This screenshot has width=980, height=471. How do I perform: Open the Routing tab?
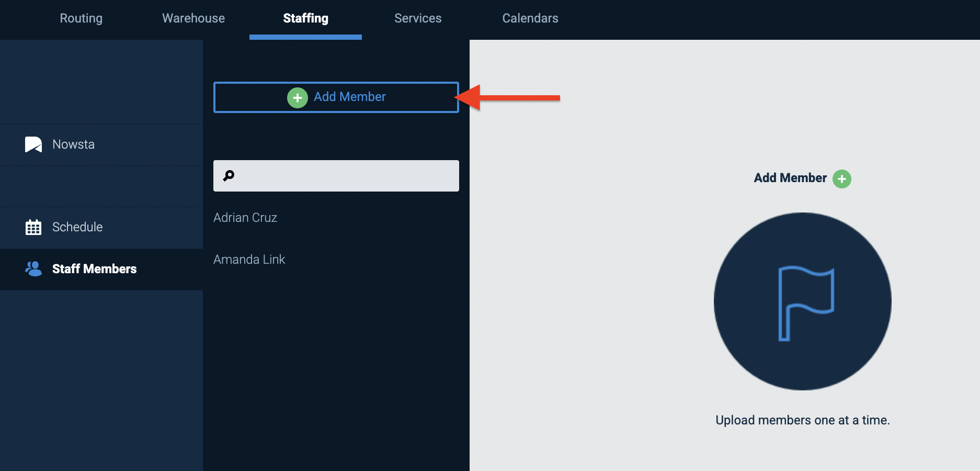(81, 18)
